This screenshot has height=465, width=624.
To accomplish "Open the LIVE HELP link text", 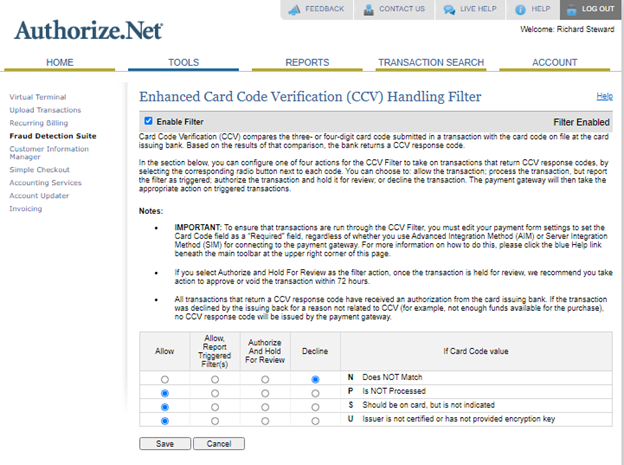I will pos(478,9).
